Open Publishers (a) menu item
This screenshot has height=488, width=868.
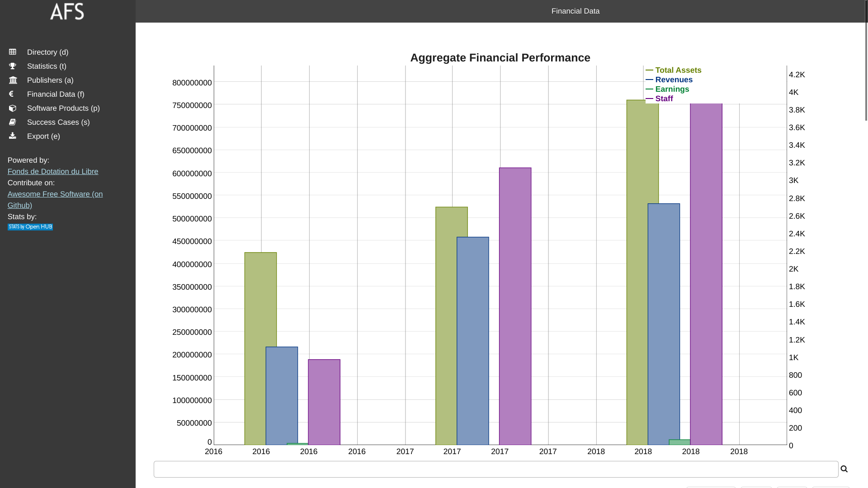[68, 80]
